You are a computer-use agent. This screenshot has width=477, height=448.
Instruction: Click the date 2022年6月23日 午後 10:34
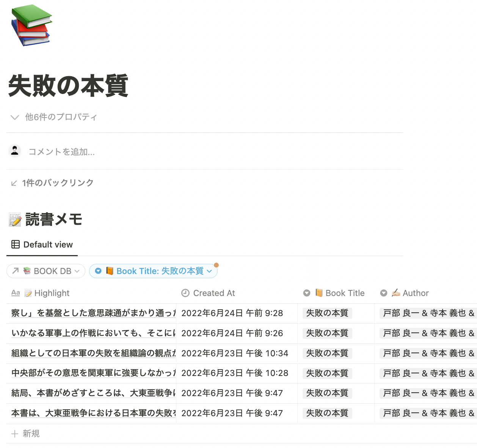click(x=235, y=353)
